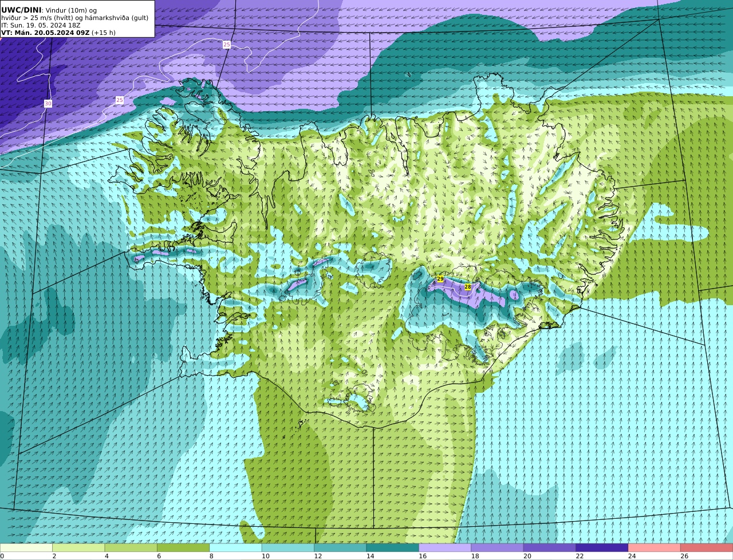733x560 pixels.
Task: Click the "UWC/DINI" model title
Action: [x=21, y=10]
